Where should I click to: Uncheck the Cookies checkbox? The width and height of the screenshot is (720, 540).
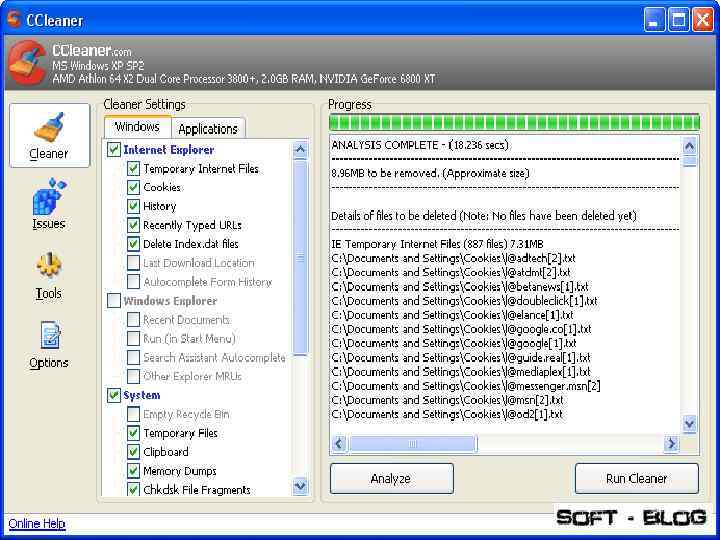click(x=133, y=187)
